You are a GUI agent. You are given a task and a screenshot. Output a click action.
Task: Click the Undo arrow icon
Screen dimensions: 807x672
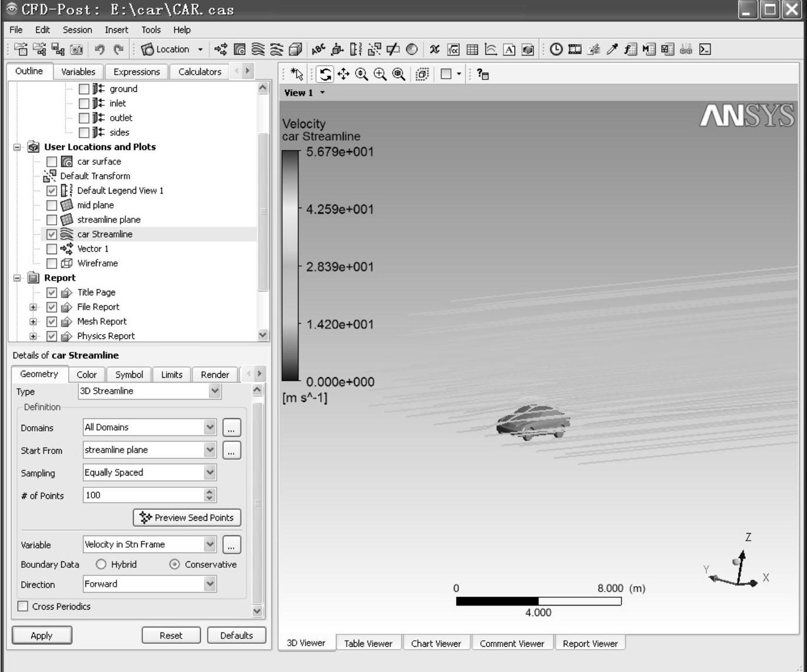tap(99, 50)
